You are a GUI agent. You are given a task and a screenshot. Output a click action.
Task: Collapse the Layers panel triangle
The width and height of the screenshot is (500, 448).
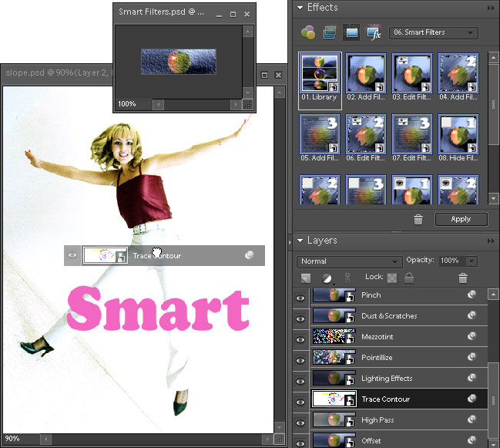300,241
